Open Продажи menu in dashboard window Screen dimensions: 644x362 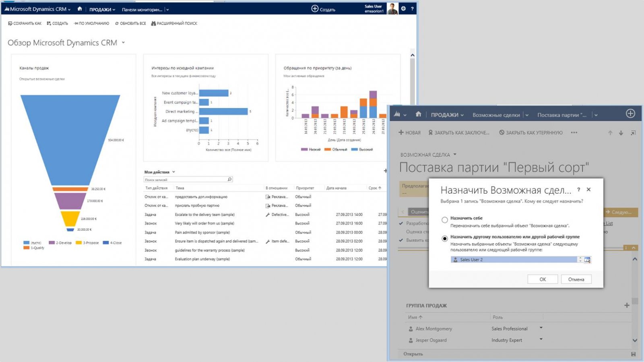tap(102, 9)
